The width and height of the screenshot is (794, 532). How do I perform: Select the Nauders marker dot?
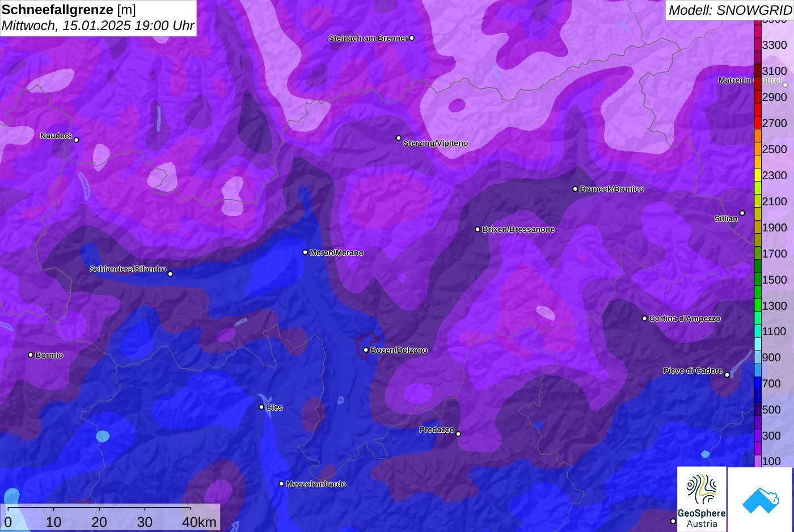(77, 140)
